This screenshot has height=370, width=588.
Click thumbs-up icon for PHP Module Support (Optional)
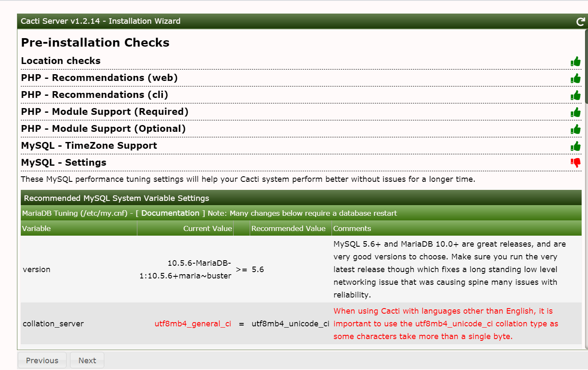tap(576, 129)
